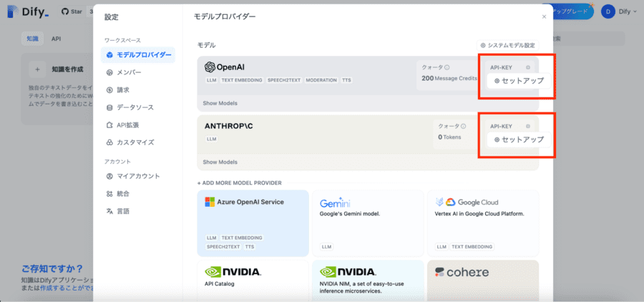Screen dimensions: 644x302
Task: Close the settings dialog
Action: click(545, 17)
